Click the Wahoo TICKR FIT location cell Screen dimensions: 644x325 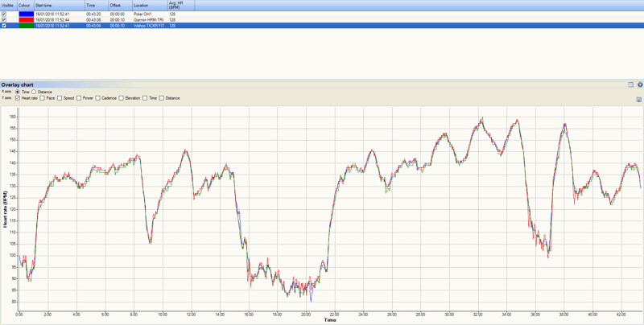pos(149,26)
